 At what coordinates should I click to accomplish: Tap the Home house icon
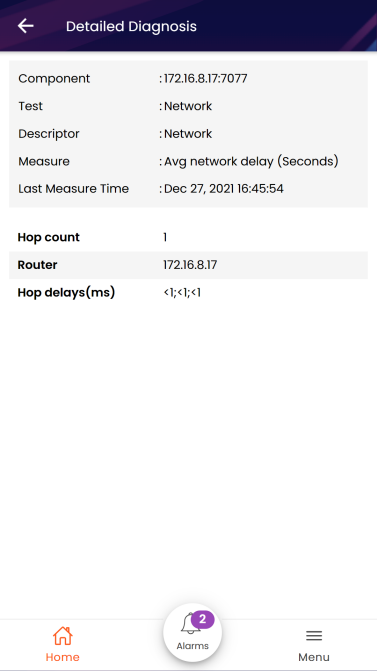point(62,636)
